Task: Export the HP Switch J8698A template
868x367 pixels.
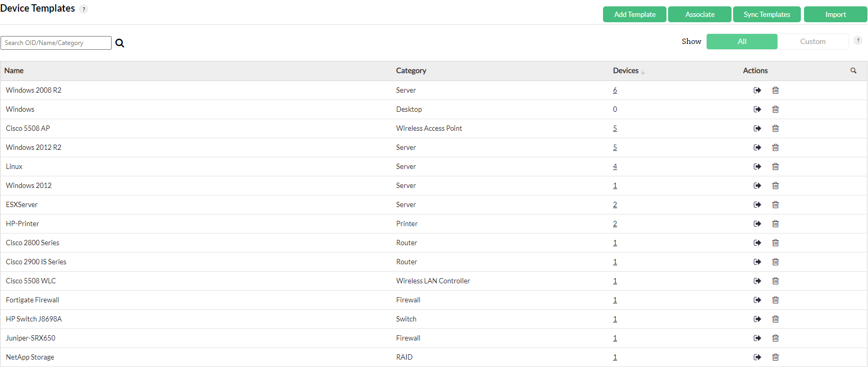Action: (757, 319)
